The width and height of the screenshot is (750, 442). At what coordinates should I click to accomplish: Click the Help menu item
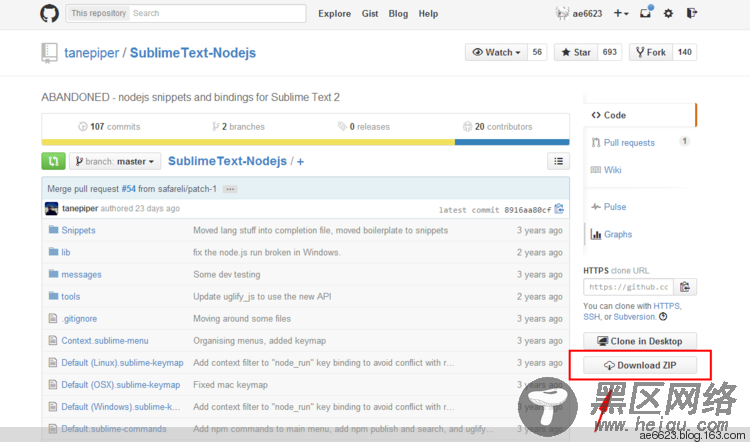point(428,14)
